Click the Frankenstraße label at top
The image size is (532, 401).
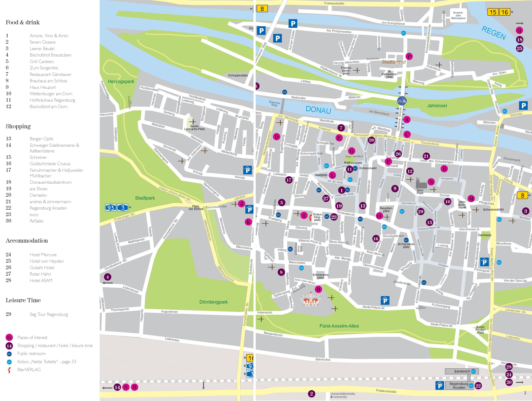(334, 3)
